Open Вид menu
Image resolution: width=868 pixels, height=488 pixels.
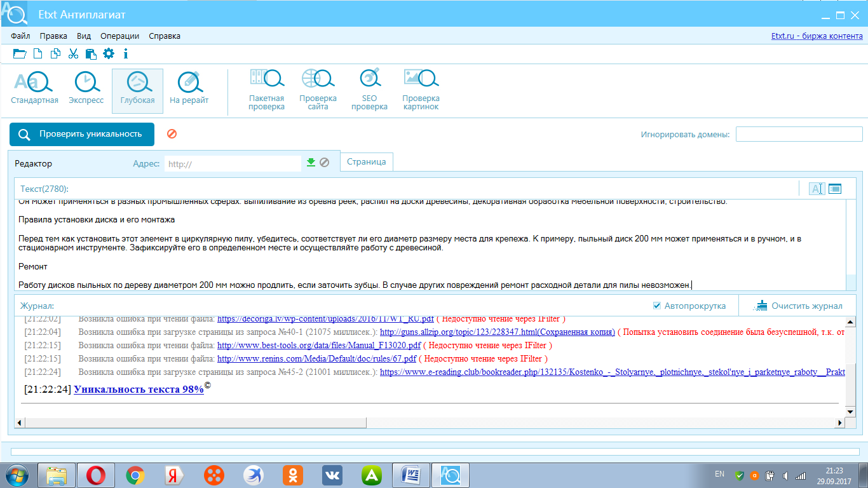pyautogui.click(x=84, y=36)
